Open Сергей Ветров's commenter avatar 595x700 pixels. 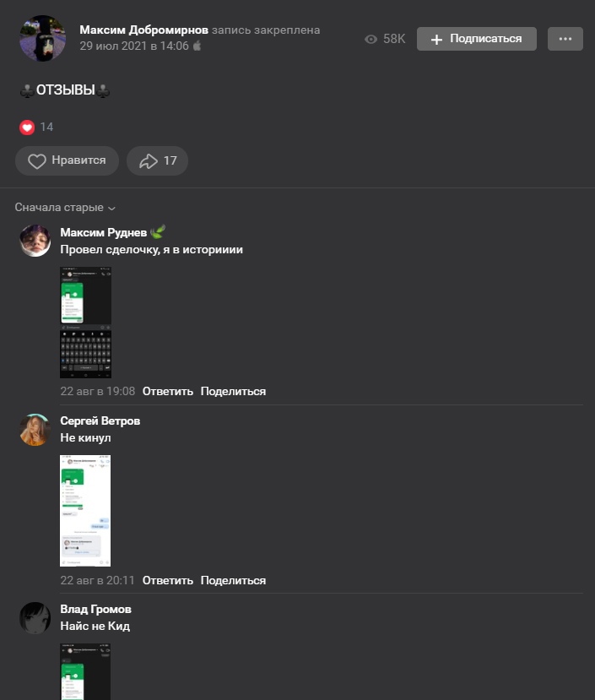pyautogui.click(x=35, y=430)
